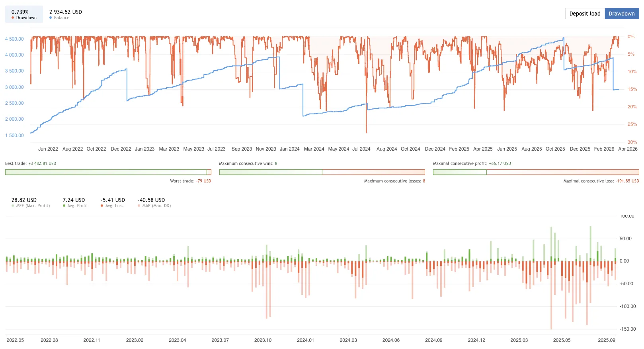Click the 2023.10 label on lower chart
Screen dimensions: 644x349
coord(263,340)
